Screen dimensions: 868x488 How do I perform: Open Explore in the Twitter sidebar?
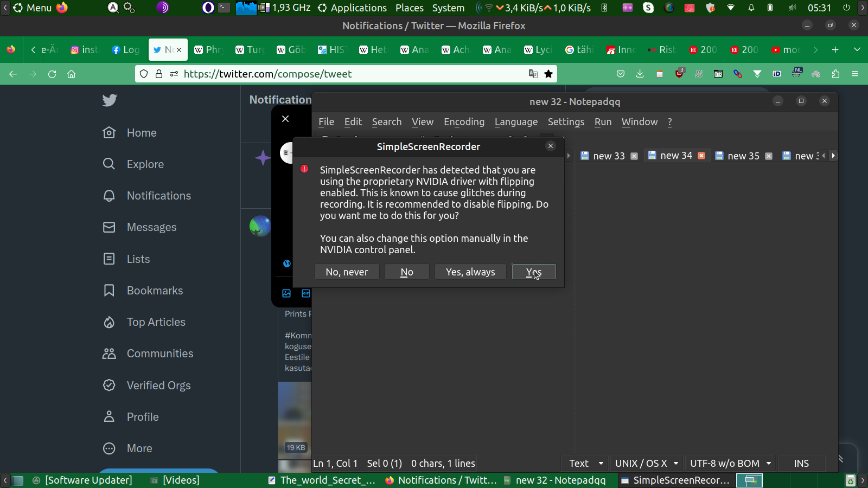pyautogui.click(x=133, y=164)
